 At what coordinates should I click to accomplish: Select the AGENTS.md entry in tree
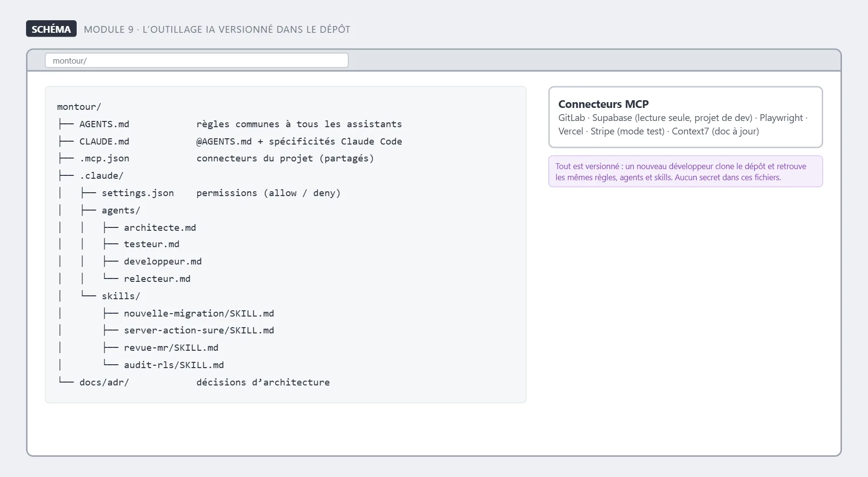(104, 124)
